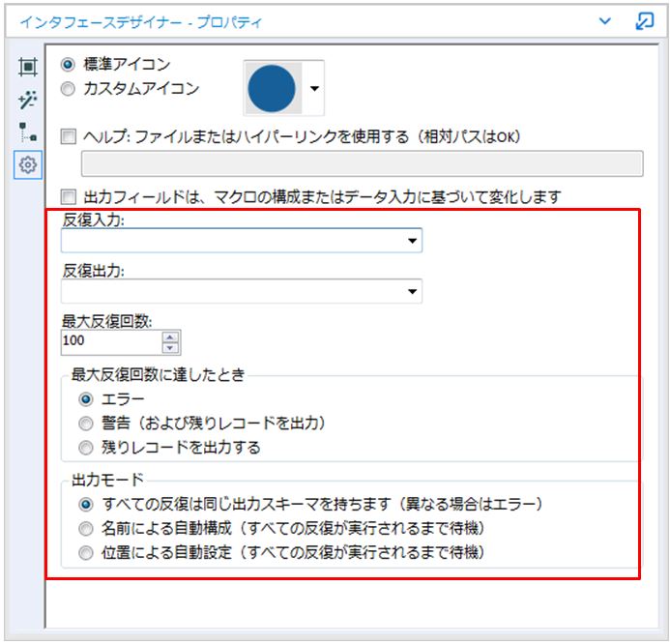
Task: Collapse panel with title bar chevron
Action: (x=605, y=20)
